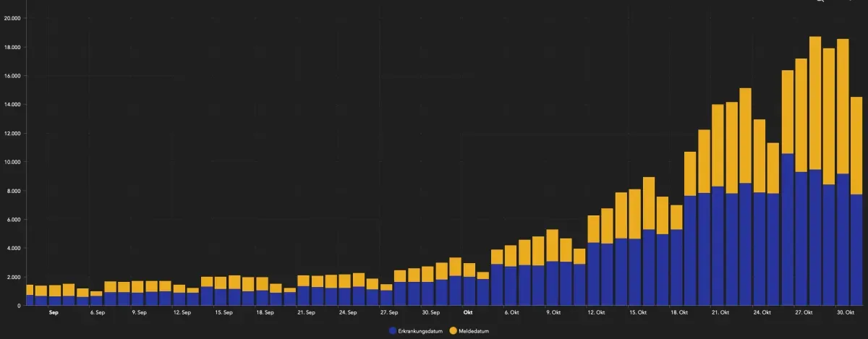Click the bold 'Okt' month axis label

(x=468, y=313)
